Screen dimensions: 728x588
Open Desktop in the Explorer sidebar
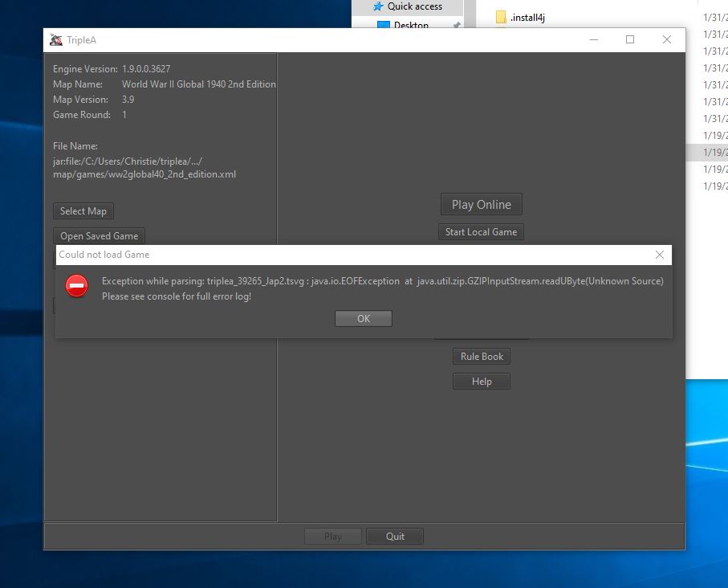pos(410,25)
